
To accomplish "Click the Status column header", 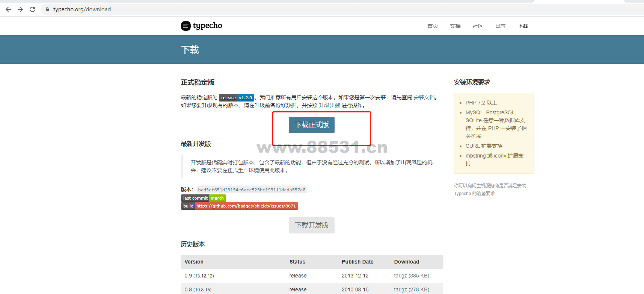I will coord(297,262).
